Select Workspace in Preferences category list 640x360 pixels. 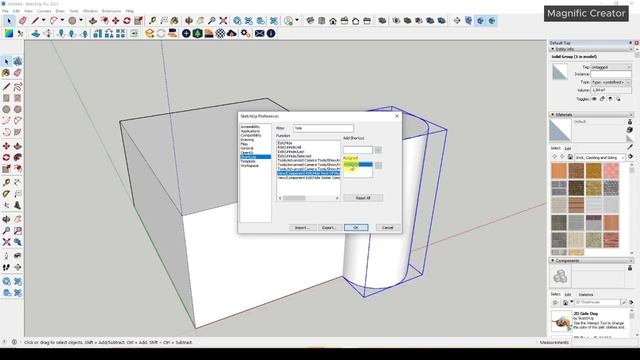point(249,166)
